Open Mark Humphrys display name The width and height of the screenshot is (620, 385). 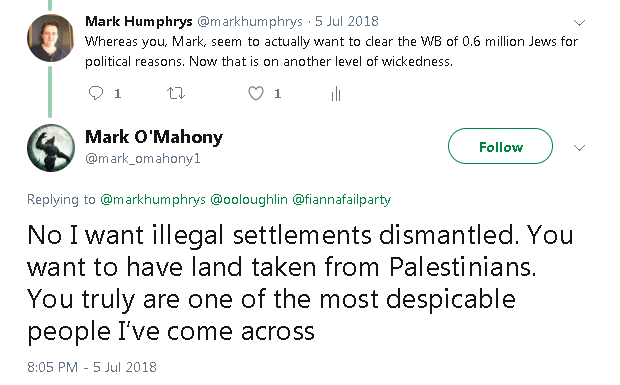139,21
